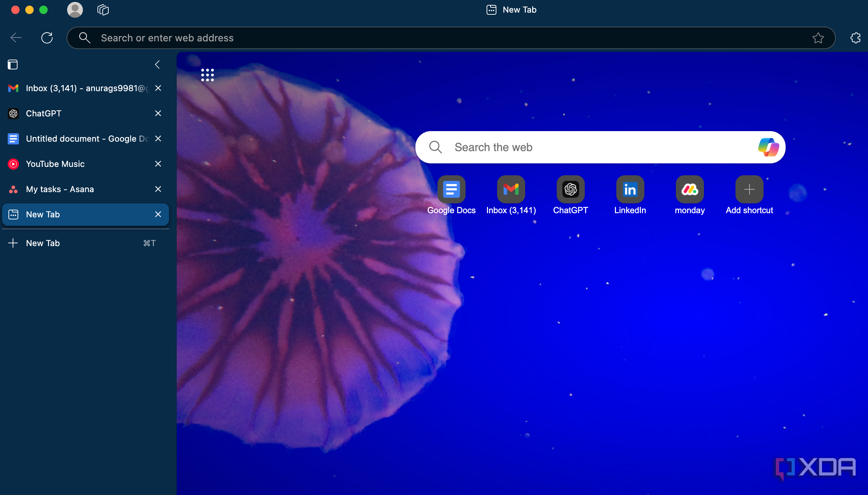Close the ChatGPT tab

(158, 114)
